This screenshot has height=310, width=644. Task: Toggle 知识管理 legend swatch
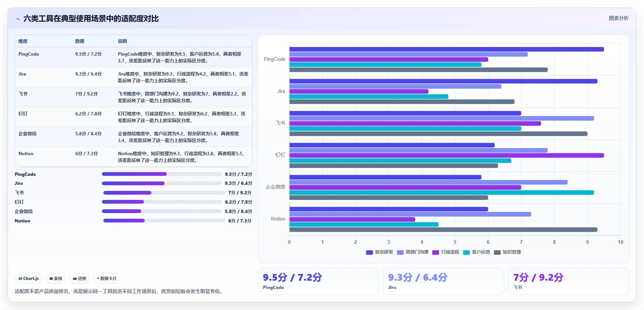click(x=497, y=253)
